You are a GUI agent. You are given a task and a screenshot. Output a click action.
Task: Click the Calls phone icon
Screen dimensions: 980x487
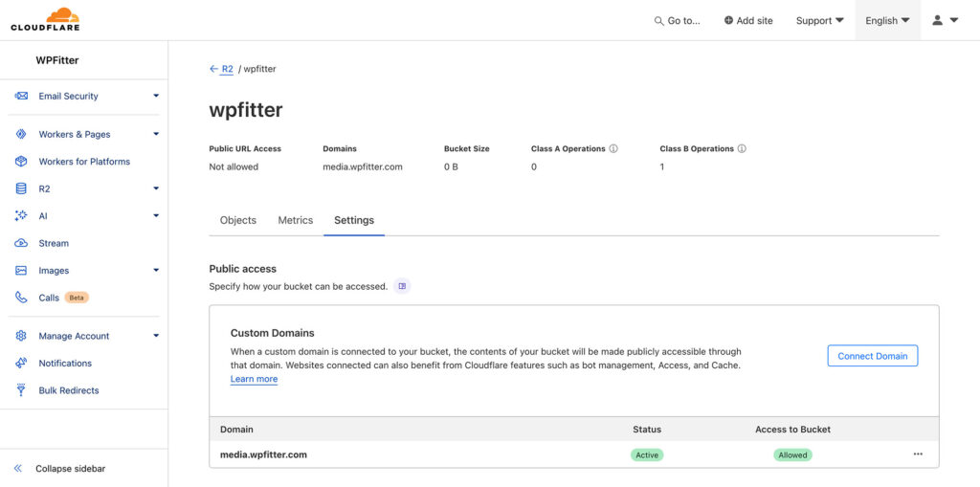pos(21,298)
